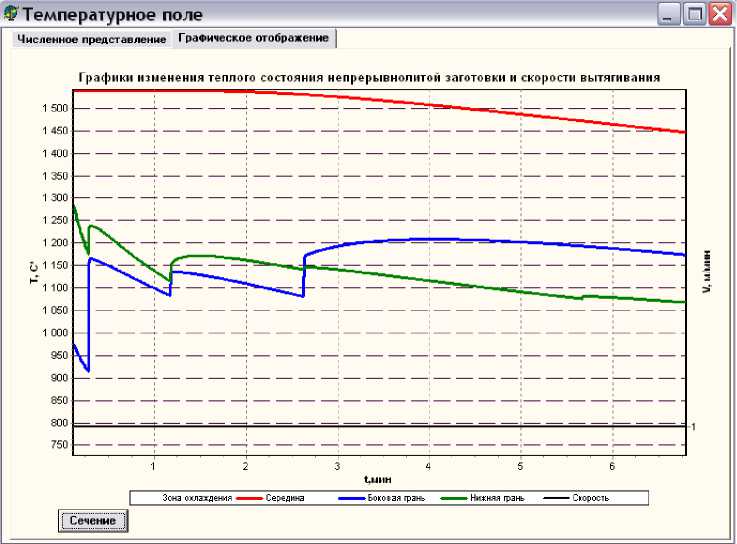Click the Y-axis value 1 050

coord(55,310)
